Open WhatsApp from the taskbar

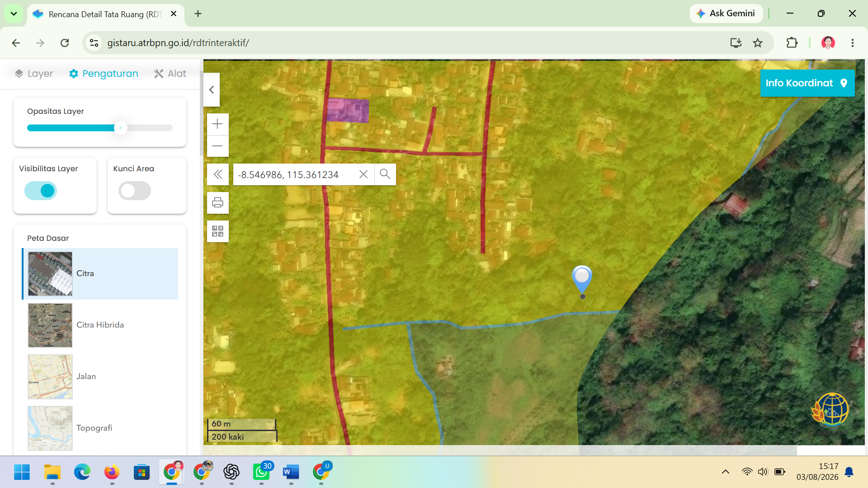[x=261, y=472]
